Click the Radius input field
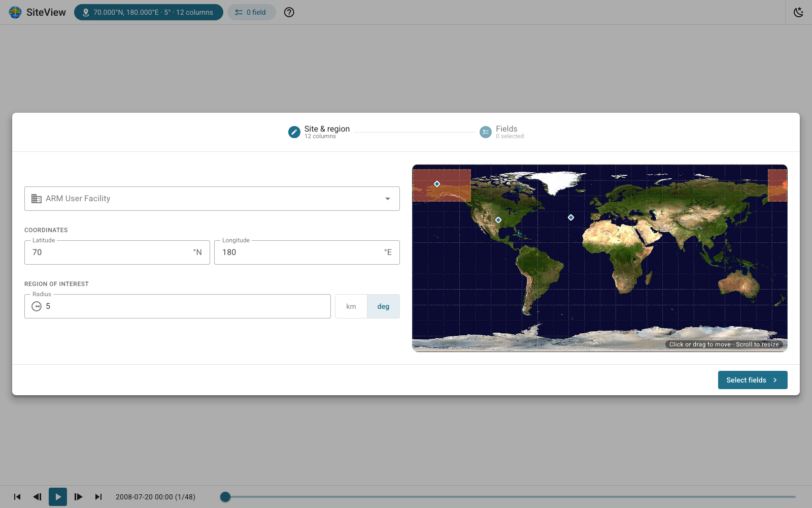Screen dimensions: 812x508 click(x=178, y=306)
